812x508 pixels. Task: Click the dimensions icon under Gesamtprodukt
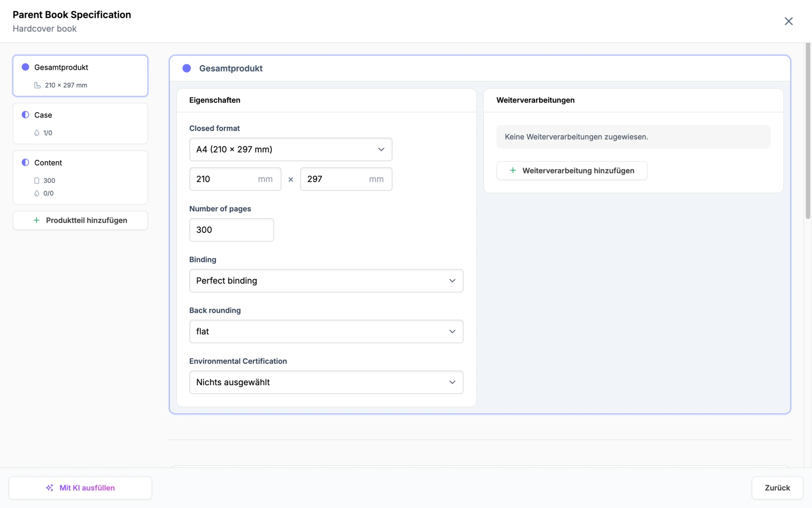pyautogui.click(x=38, y=85)
